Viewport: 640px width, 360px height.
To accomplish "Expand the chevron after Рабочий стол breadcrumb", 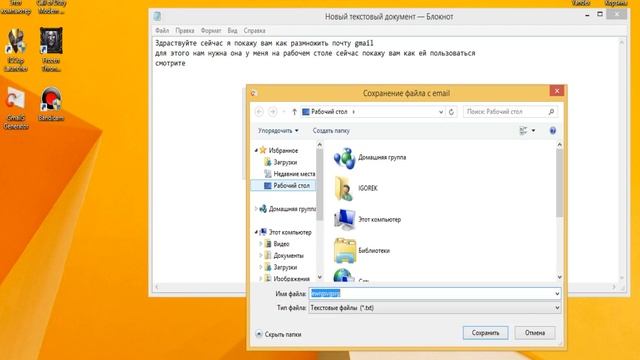I will pyautogui.click(x=353, y=112).
